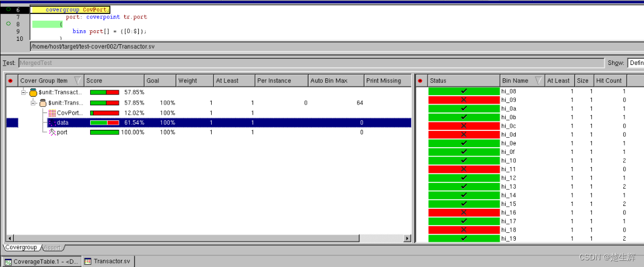Sort by the Goal column header

(161, 81)
